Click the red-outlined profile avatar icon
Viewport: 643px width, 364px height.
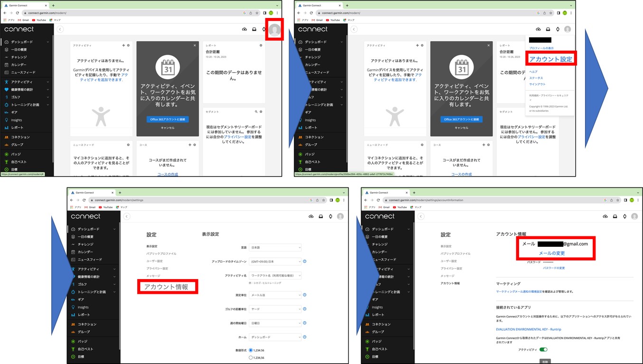click(274, 29)
